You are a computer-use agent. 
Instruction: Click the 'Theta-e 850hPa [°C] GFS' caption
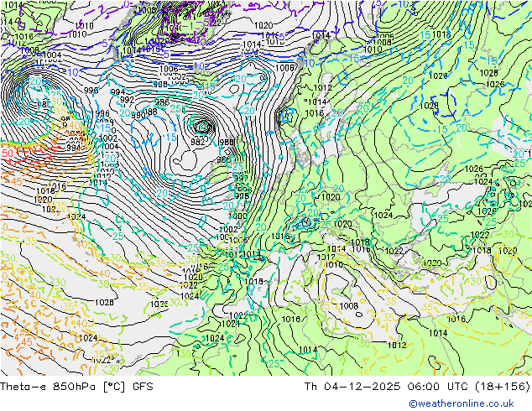[x=76, y=387]
